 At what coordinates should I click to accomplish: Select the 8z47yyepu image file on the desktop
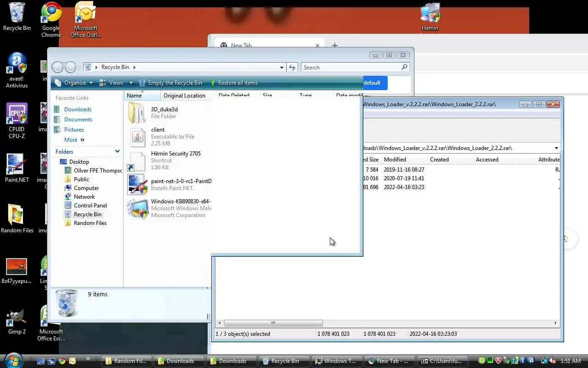pos(17,271)
